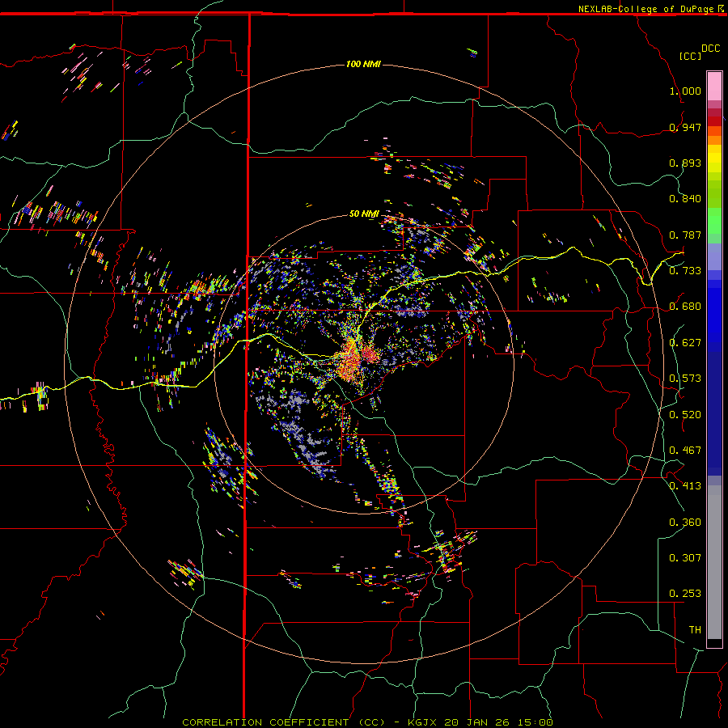Click the 1.000 scale value
Image resolution: width=728 pixels, height=728 pixels.
[685, 91]
